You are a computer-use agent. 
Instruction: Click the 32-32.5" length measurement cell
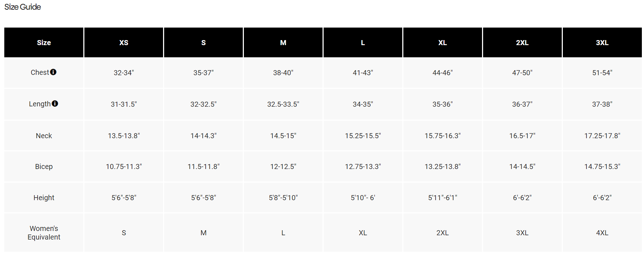203,104
